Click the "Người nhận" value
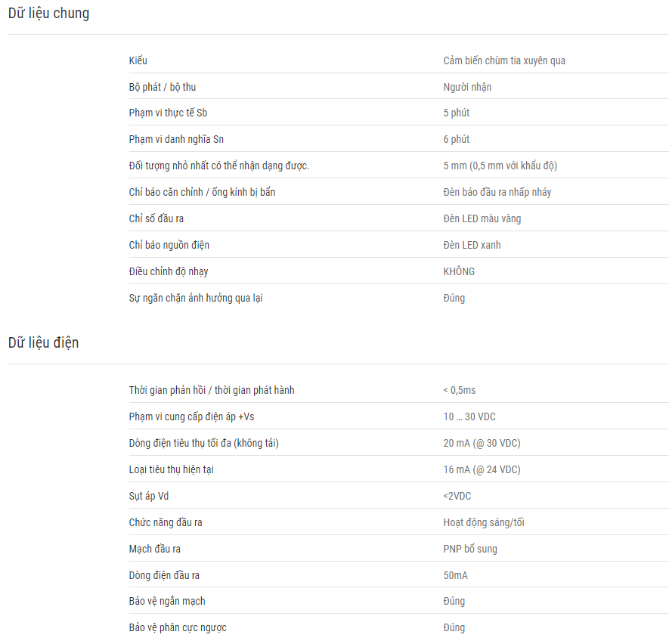Image resolution: width=669 pixels, height=644 pixels. click(467, 87)
